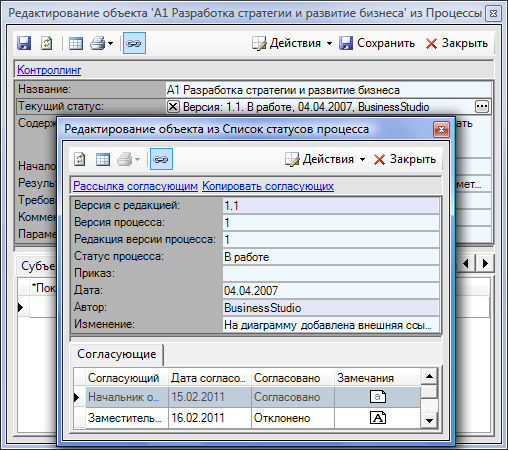Screen dimensions: 508x450
Task: Click the printer icon in main window toolbar
Action: (x=98, y=43)
